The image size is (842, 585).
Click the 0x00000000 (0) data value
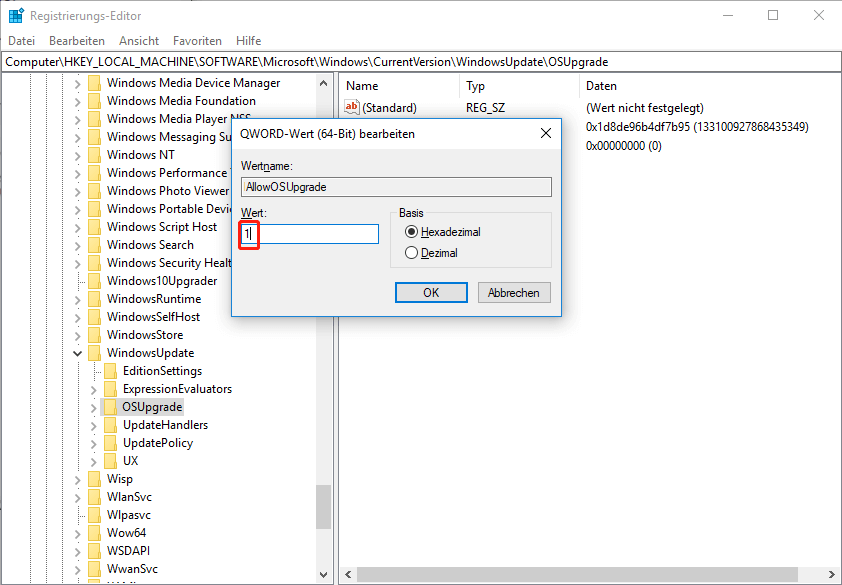623,146
